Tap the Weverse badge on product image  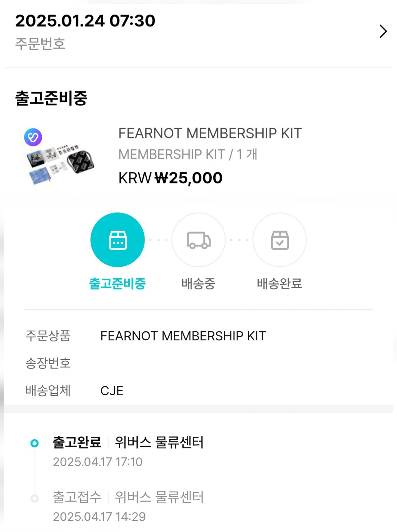(33, 137)
